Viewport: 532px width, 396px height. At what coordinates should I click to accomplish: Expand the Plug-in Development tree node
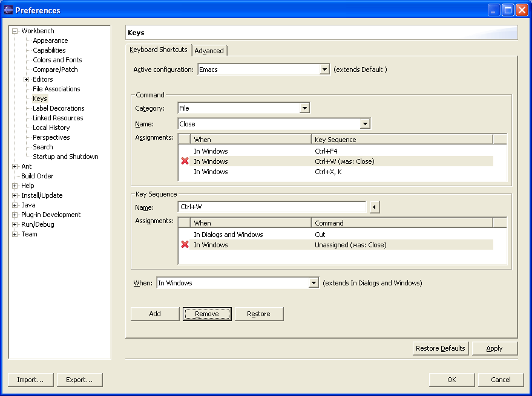tap(15, 215)
